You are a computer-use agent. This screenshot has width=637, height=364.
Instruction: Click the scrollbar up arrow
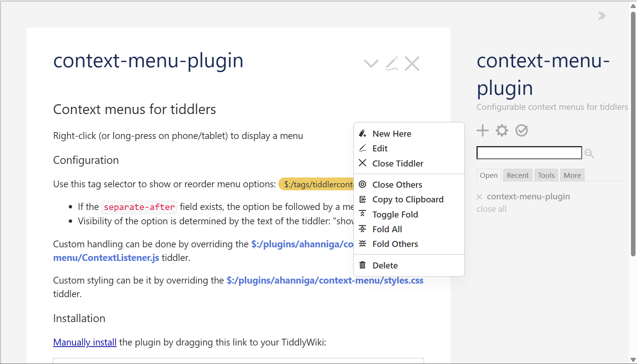tap(633, 6)
